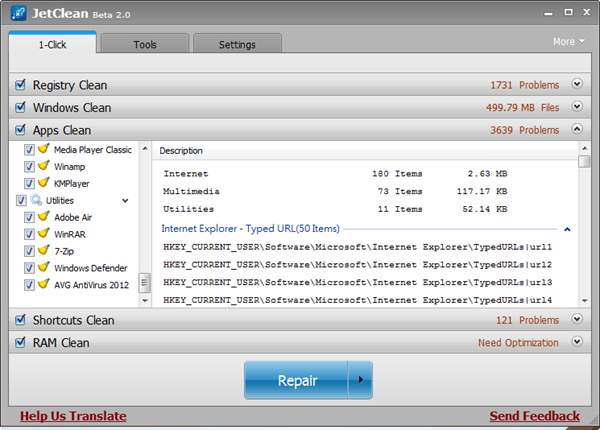Click the gear icon beside Utilities
The height and width of the screenshot is (430, 600).
tap(36, 200)
